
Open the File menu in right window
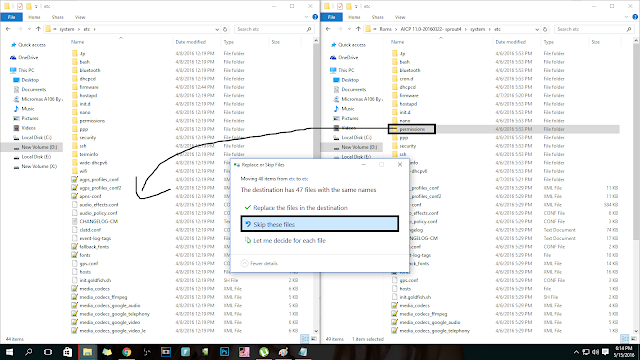[x=331, y=17]
